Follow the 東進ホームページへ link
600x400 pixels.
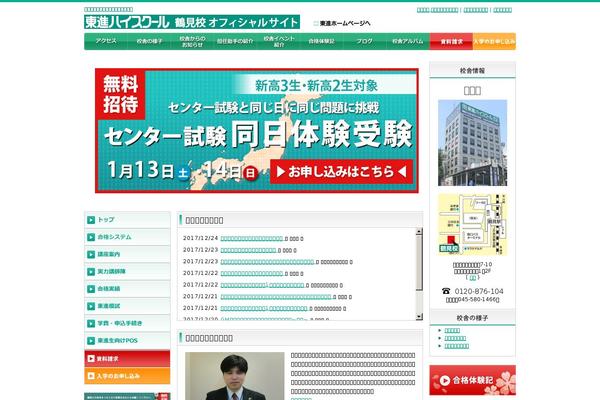pyautogui.click(x=345, y=23)
